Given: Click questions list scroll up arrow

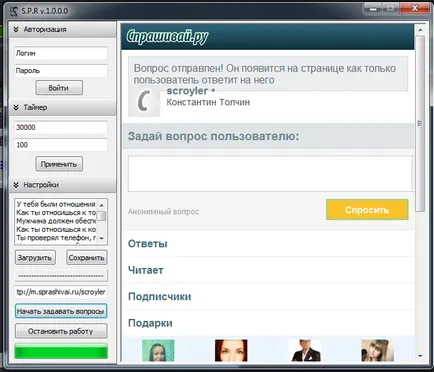Looking at the screenshot, I should (x=102, y=205).
